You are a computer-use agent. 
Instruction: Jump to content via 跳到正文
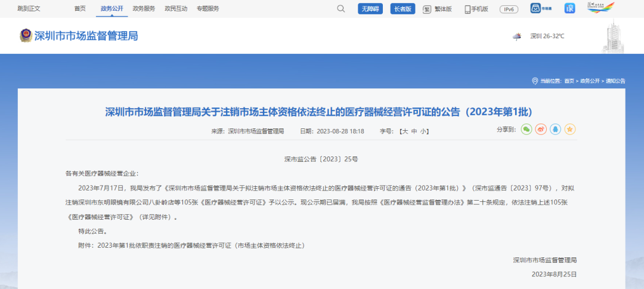pos(29,8)
